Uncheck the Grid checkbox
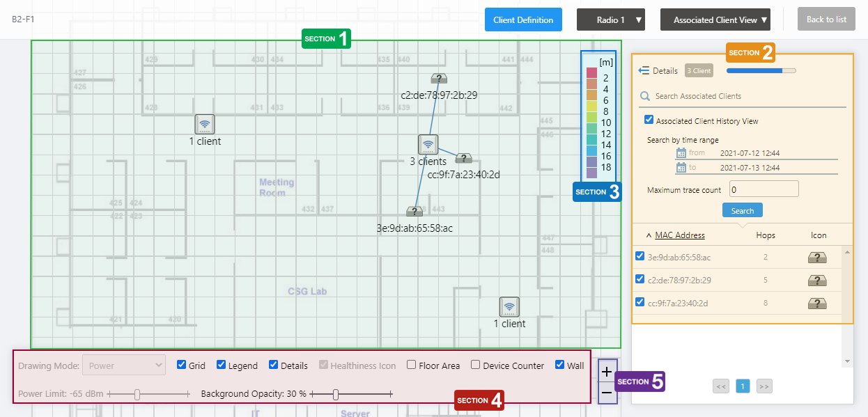This screenshot has width=868, height=417. [x=182, y=365]
